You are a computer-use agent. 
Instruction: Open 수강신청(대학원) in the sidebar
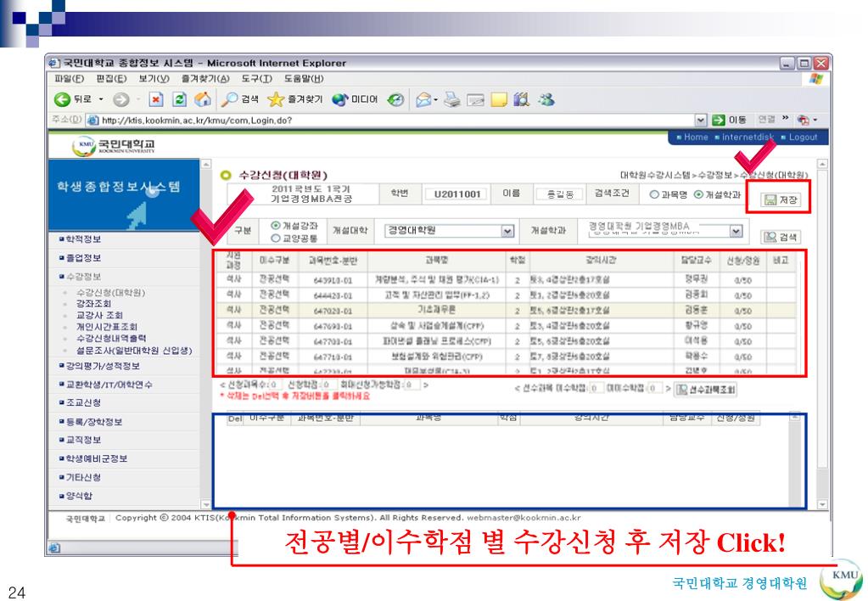(x=110, y=292)
